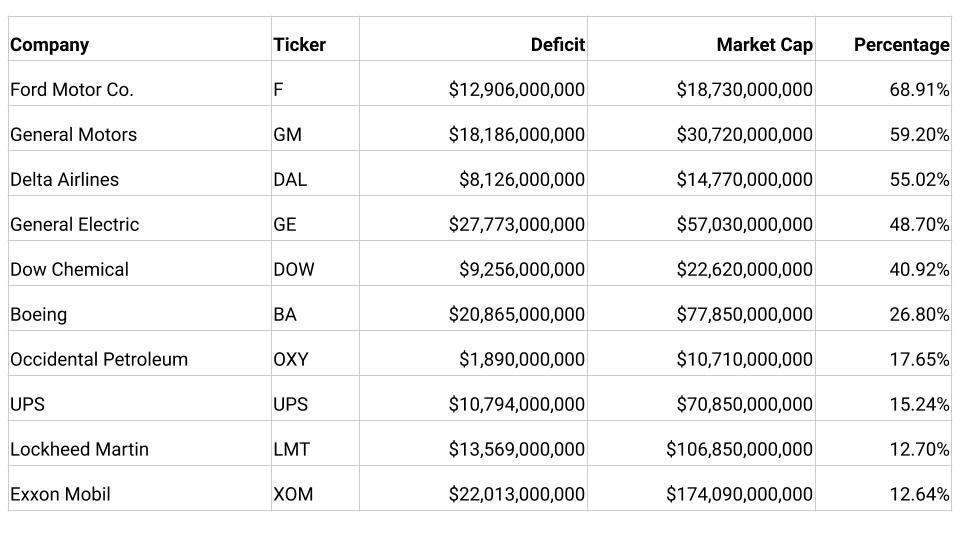
Task: Select the Ford percentage 68.91% cell
Action: coord(918,90)
